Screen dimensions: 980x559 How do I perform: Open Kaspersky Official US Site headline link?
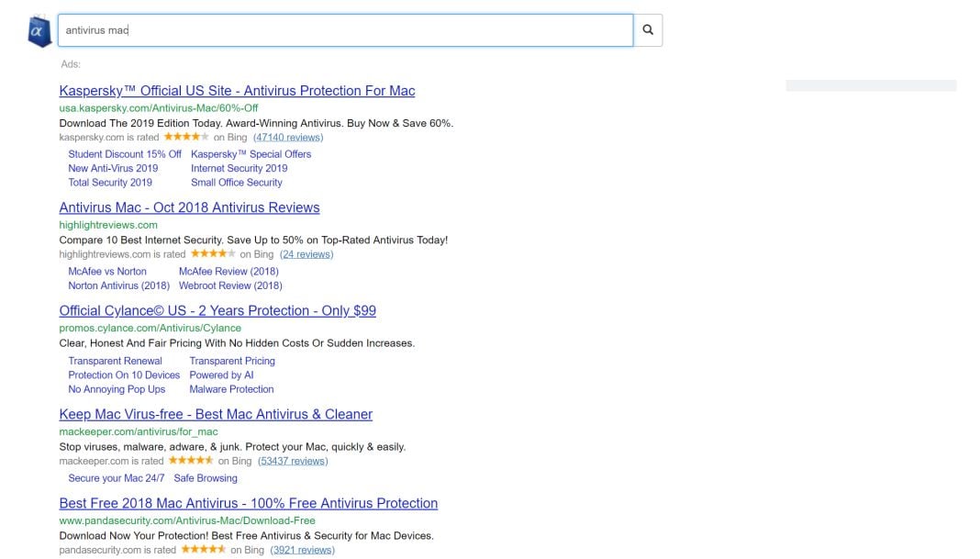[x=237, y=91]
